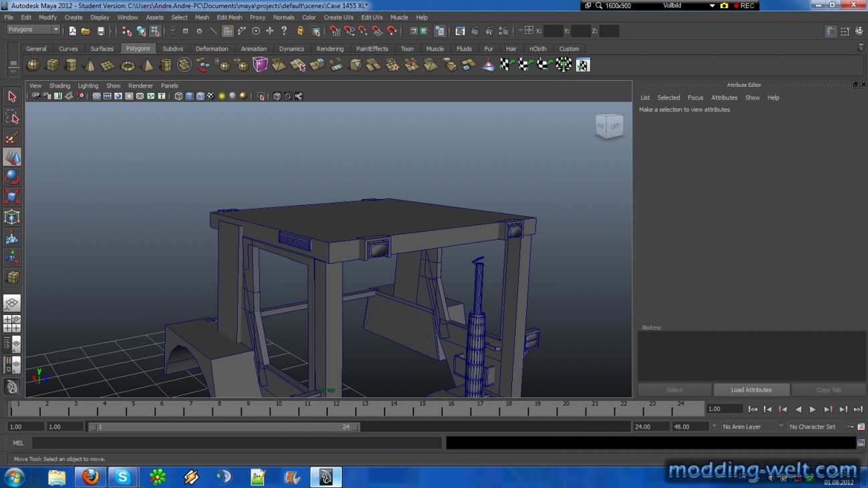Select the arrow Select tool in the toolbox
This screenshot has width=868, height=488.
[x=12, y=97]
